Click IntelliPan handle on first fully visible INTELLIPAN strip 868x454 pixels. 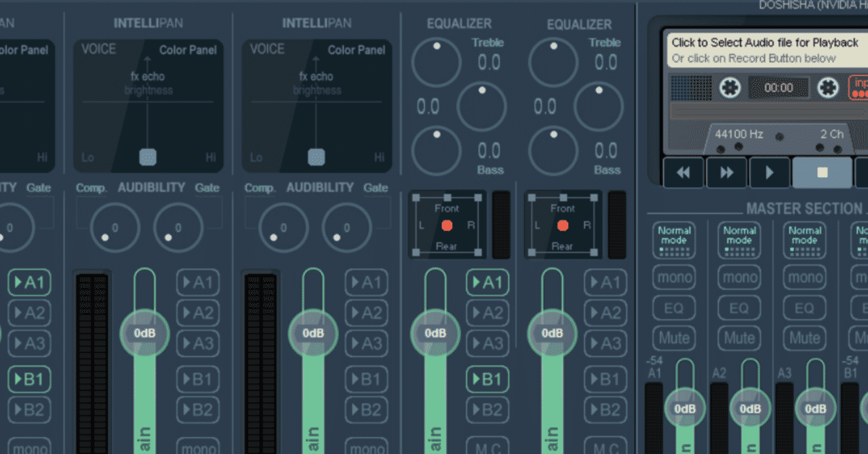click(148, 157)
